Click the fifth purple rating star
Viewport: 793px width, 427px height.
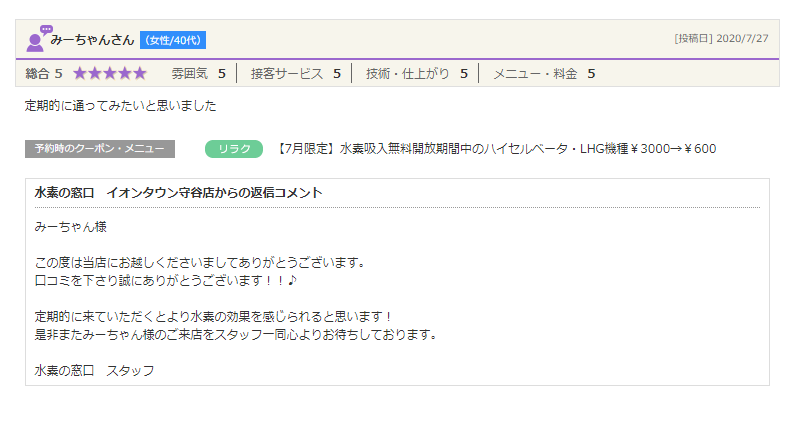[140, 73]
